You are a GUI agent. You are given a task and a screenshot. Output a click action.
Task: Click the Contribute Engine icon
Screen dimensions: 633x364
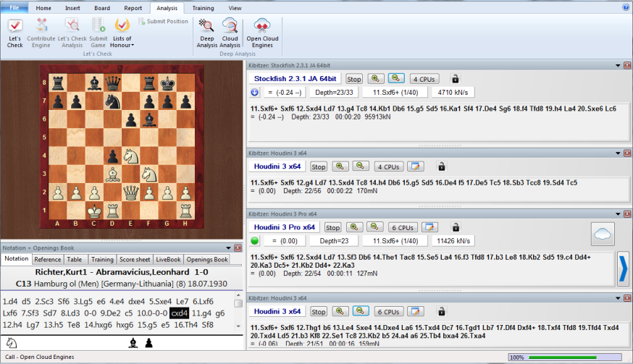pos(41,33)
